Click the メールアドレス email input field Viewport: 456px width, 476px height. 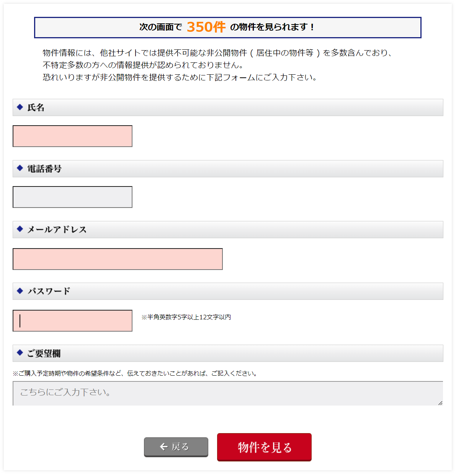click(118, 259)
